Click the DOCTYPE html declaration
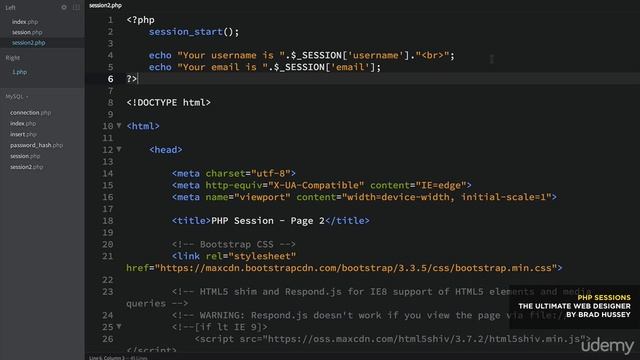Screen dimensions: 640x360 pos(169,102)
